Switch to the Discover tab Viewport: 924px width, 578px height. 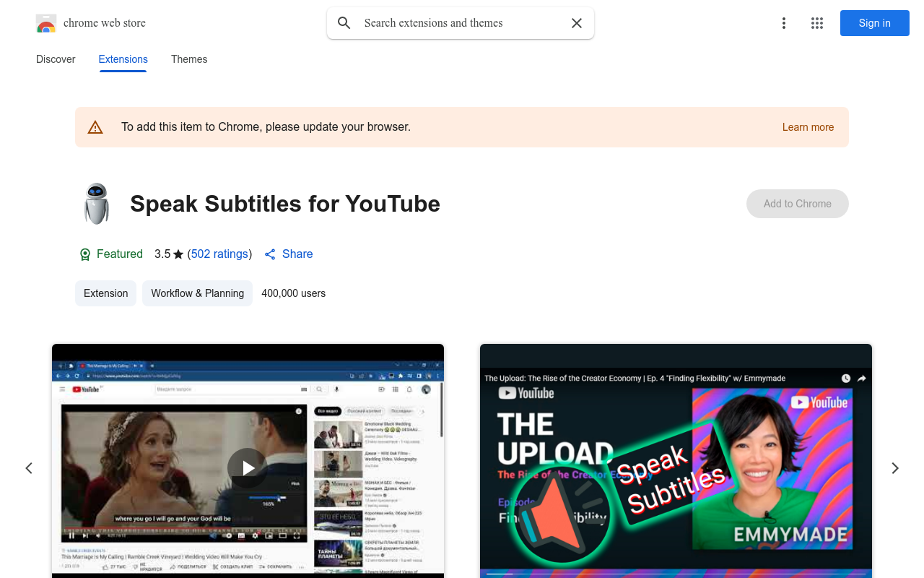click(x=56, y=59)
